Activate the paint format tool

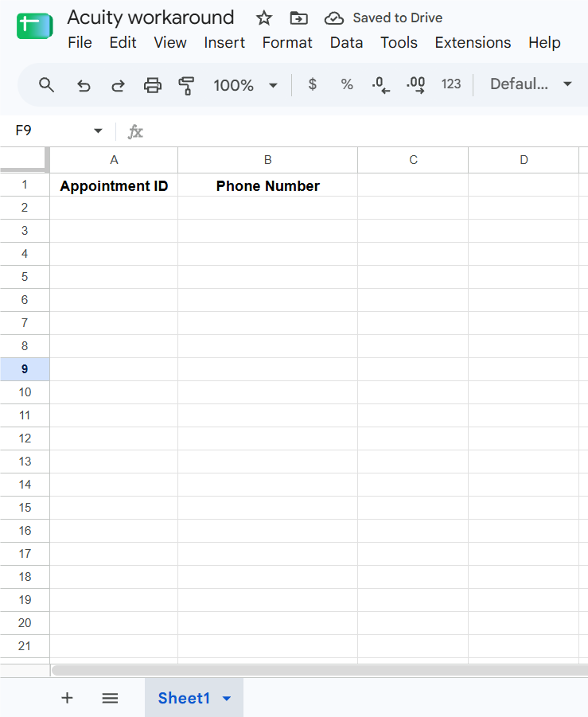(186, 85)
